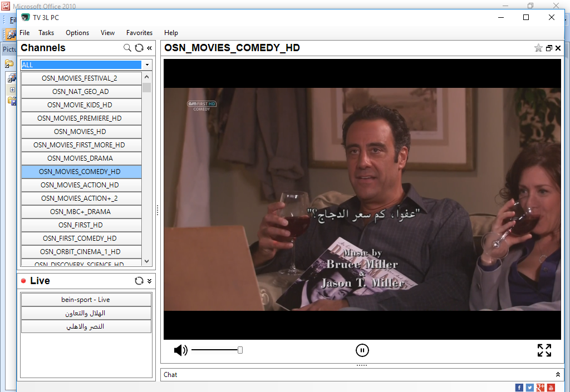Image resolution: width=570 pixels, height=392 pixels.
Task: Open the Options menu
Action: click(77, 33)
